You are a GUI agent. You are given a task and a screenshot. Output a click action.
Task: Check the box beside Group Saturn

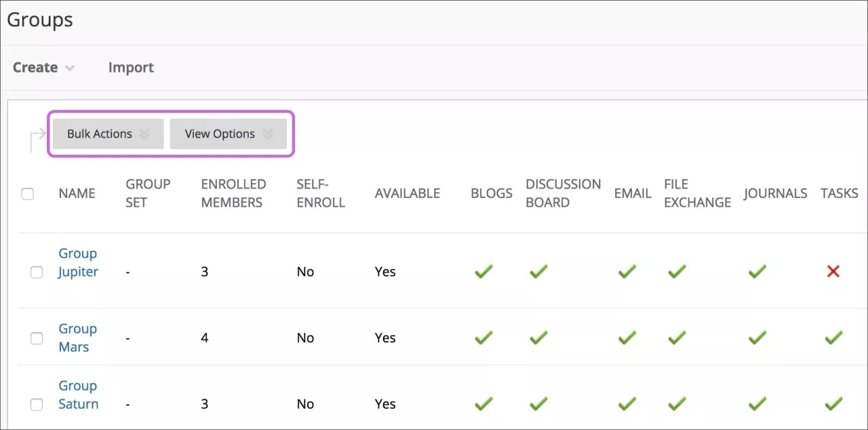click(37, 404)
